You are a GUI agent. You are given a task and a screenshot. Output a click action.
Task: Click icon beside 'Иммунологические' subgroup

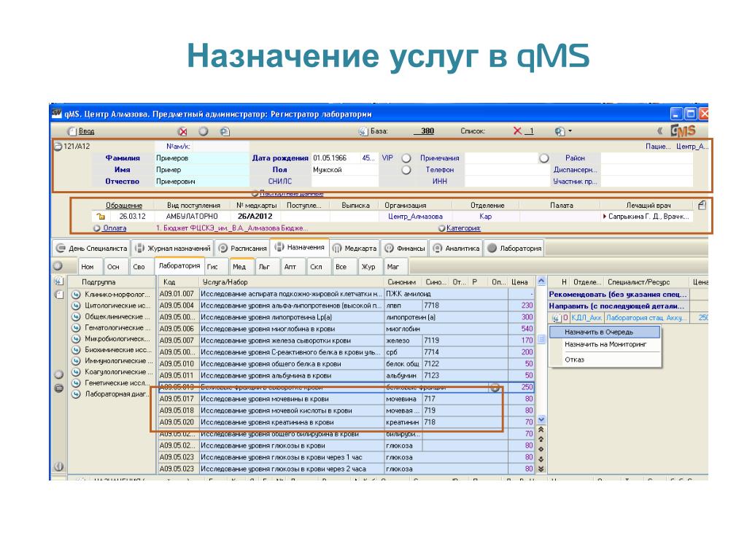[76, 361]
